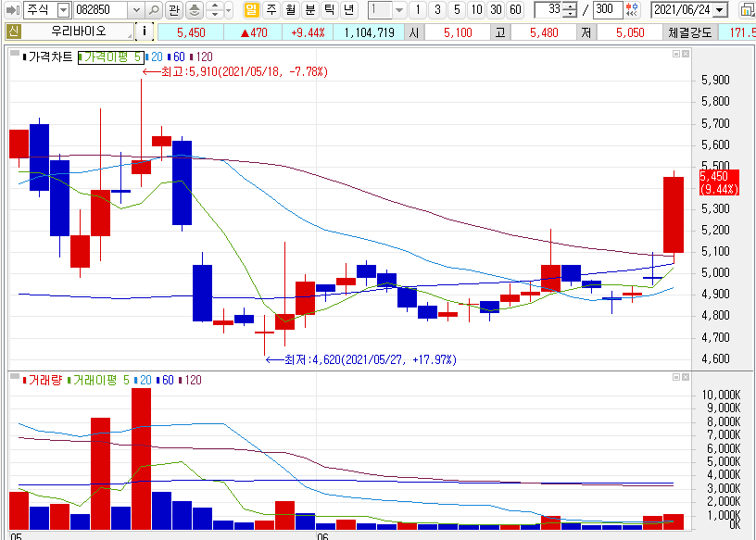Click the 거래량 volume legend label
Screen dimensions: 756x540
tap(44, 380)
